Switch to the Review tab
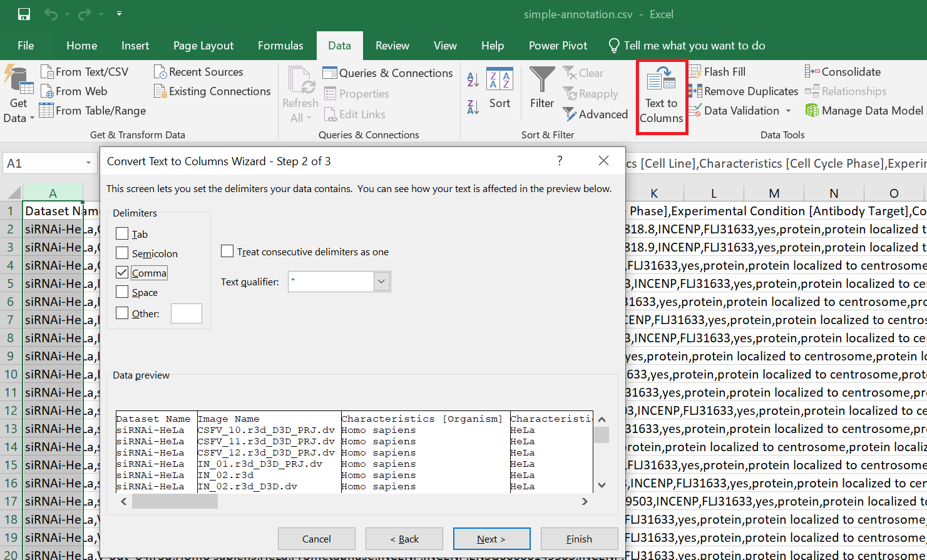This screenshot has width=927, height=560. 392,46
